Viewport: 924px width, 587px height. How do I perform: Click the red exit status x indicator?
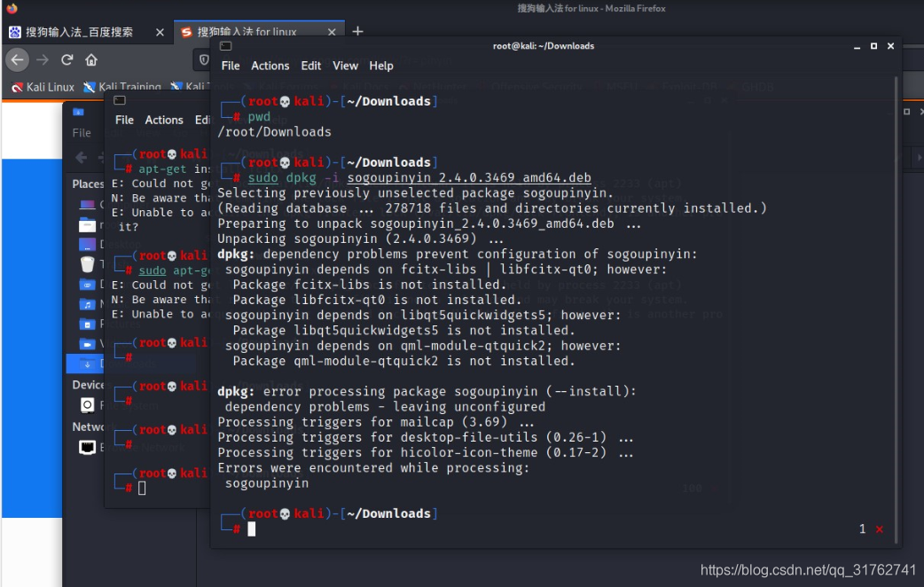[879, 529]
